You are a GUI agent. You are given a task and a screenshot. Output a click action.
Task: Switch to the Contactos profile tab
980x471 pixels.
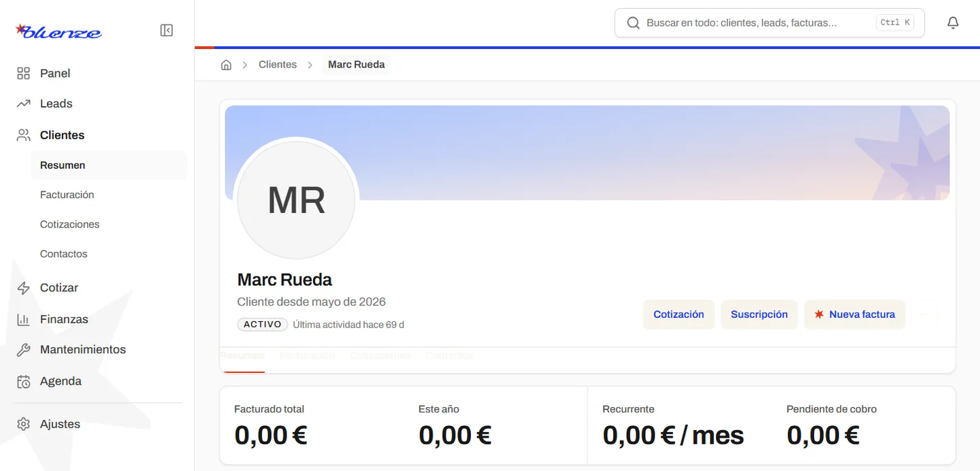tap(449, 356)
